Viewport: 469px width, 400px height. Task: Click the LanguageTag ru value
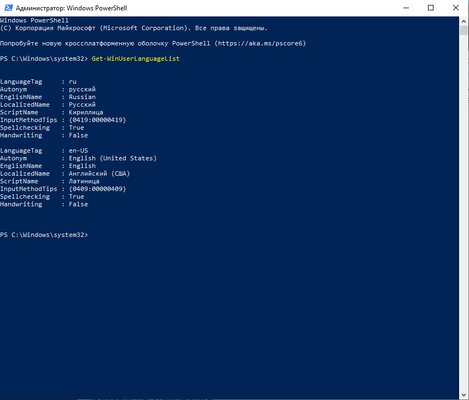[73, 82]
